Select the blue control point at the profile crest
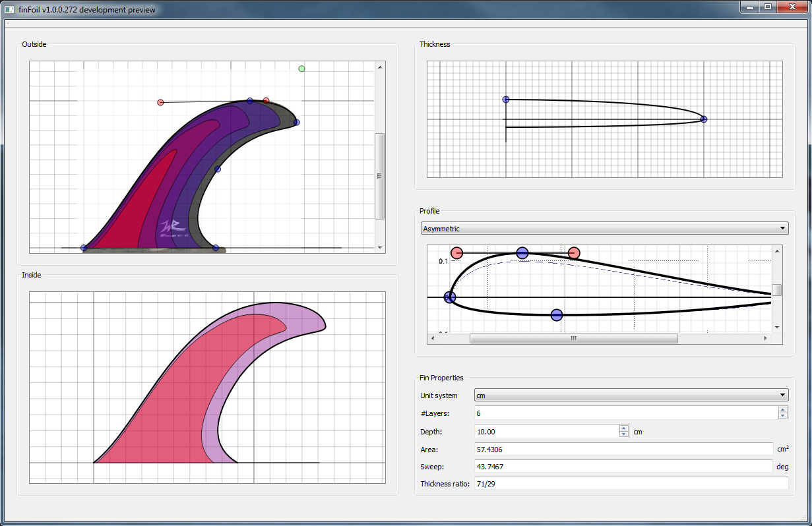This screenshot has height=526, width=812. (x=522, y=252)
